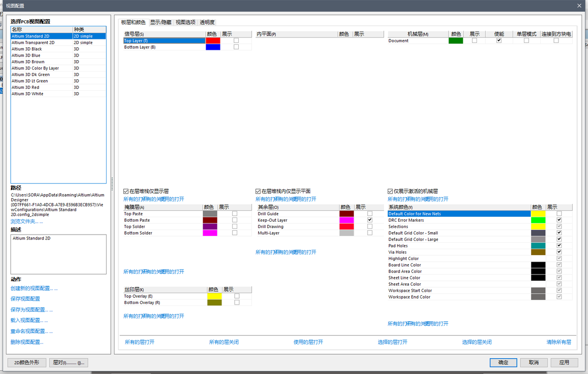Open the Pad Holes teal color swatch
The width and height of the screenshot is (588, 374).
(538, 245)
